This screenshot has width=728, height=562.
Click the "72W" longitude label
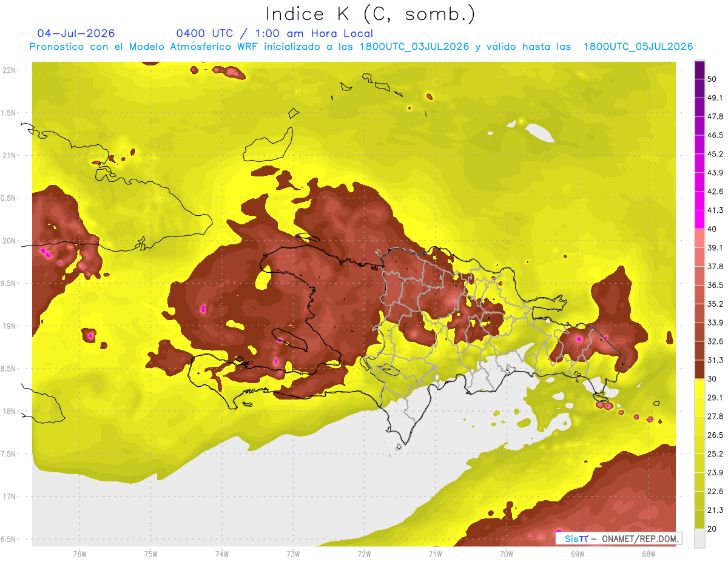(x=364, y=554)
